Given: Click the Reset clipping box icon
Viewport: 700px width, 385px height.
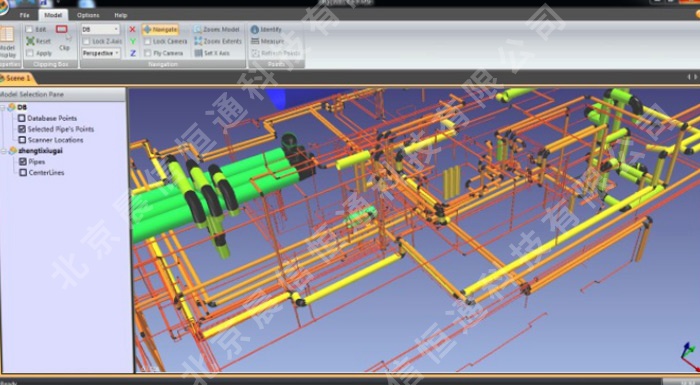Looking at the screenshot, I should pos(30,41).
